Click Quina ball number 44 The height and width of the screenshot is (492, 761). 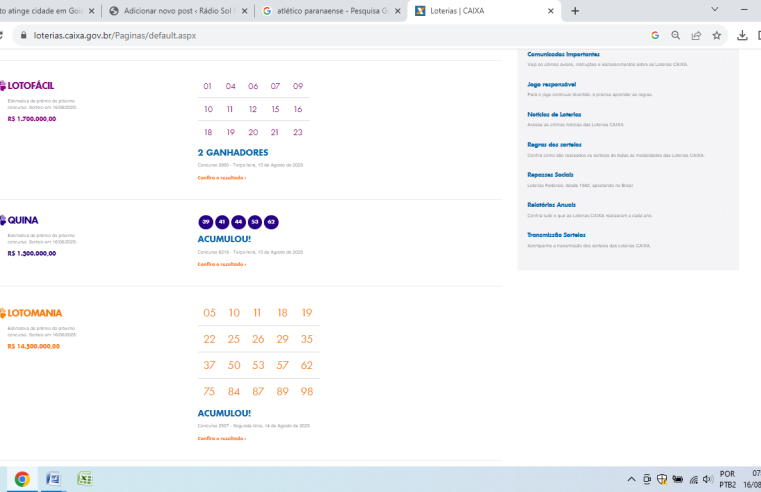coord(238,222)
